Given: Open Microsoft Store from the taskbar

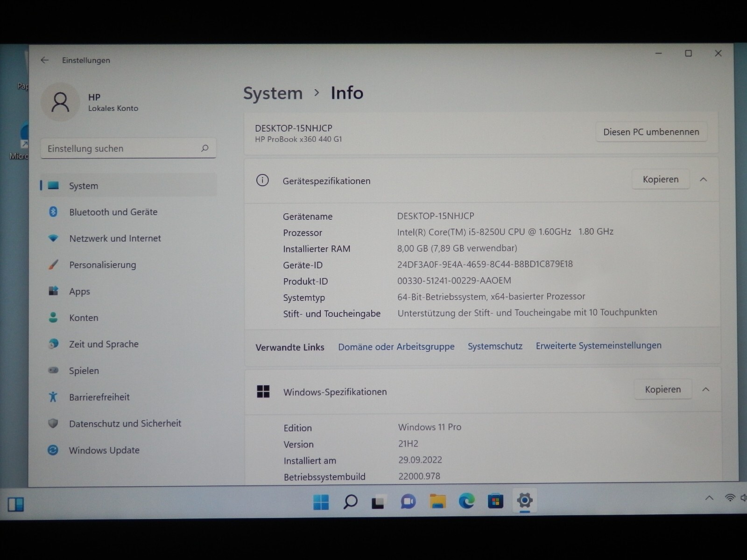Looking at the screenshot, I should [x=495, y=501].
